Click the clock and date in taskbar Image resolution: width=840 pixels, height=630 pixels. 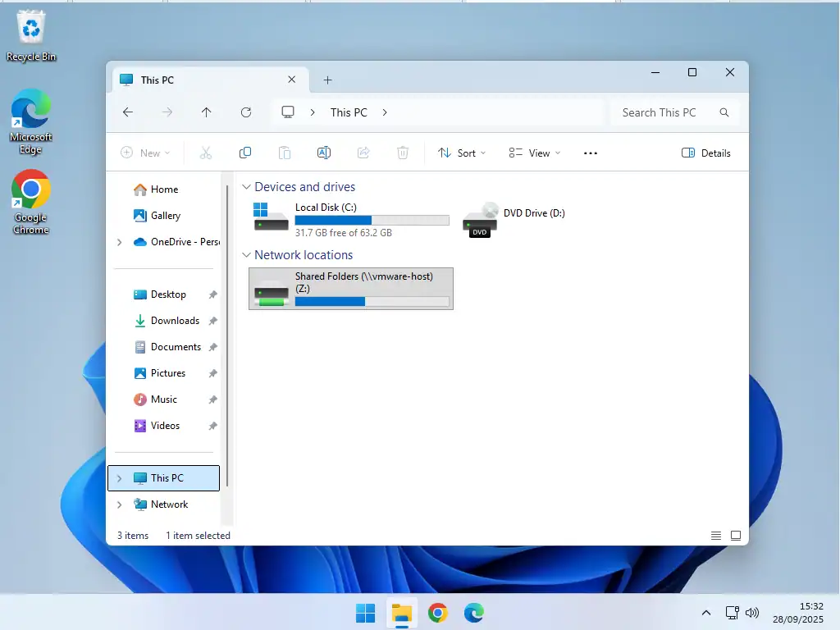(798, 613)
